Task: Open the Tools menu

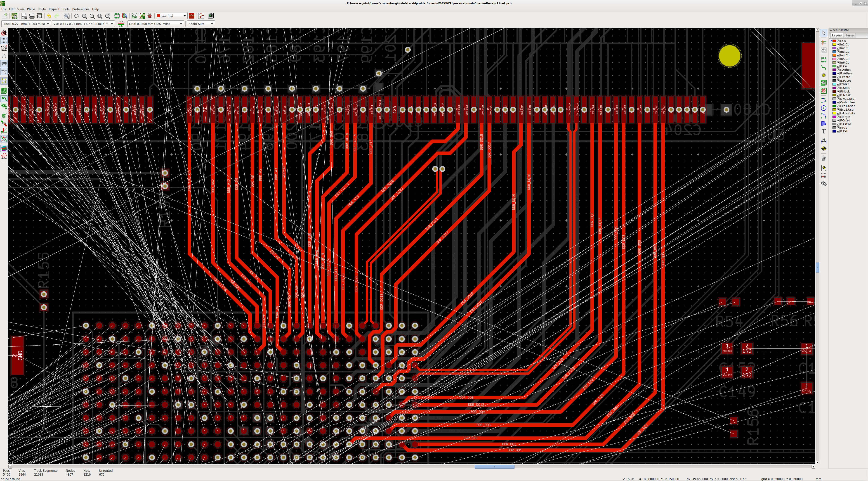Action: (x=66, y=9)
